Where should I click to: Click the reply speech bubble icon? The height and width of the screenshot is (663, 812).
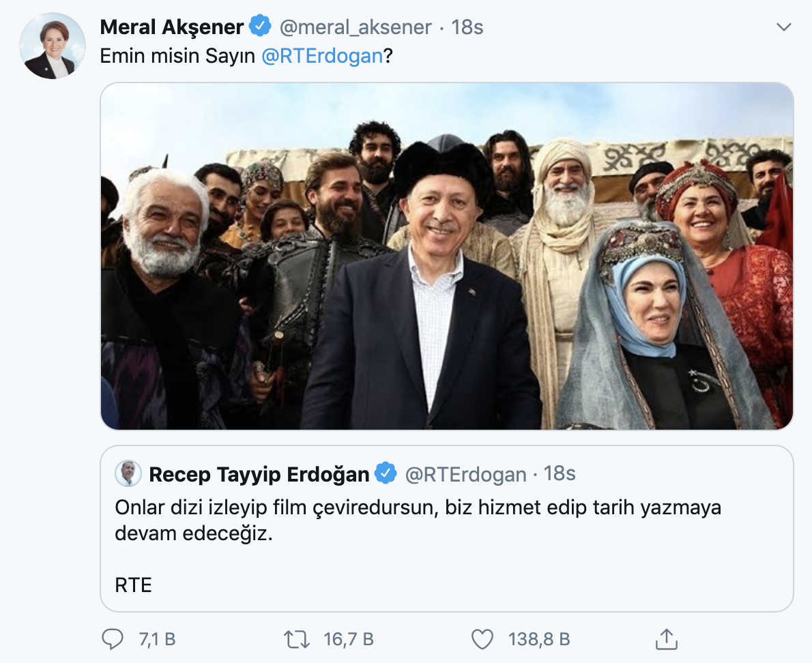(x=113, y=639)
